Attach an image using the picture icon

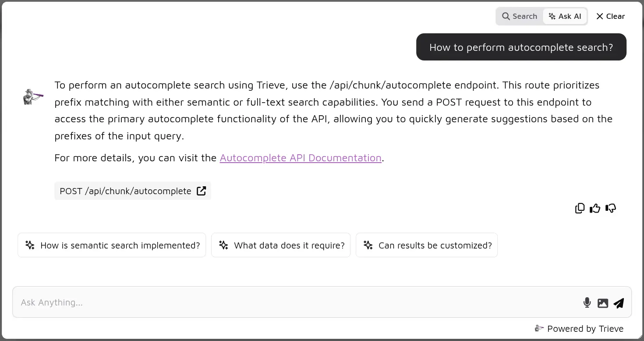click(603, 303)
